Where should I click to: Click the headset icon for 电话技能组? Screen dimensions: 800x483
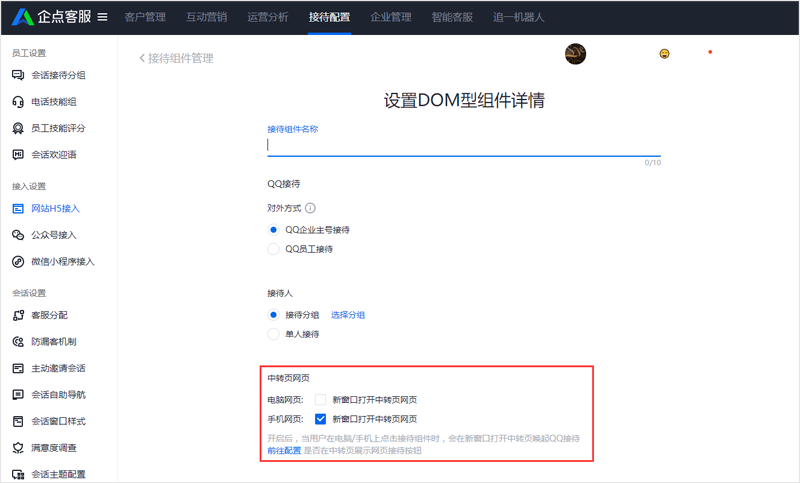pyautogui.click(x=18, y=102)
